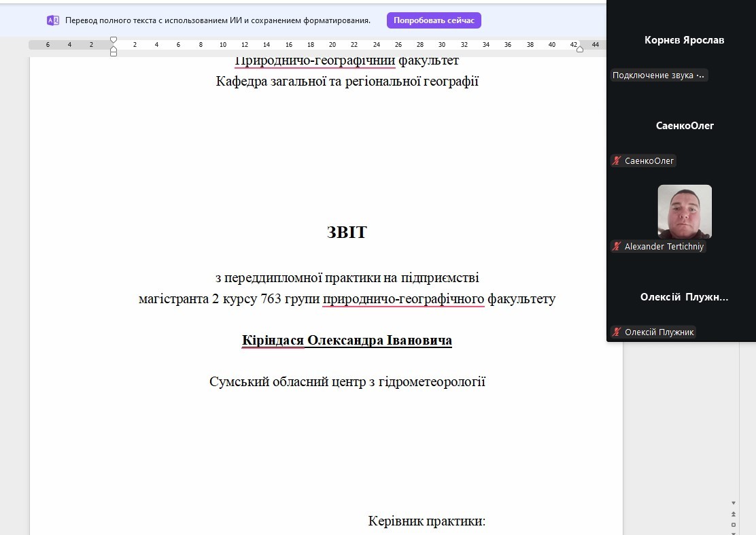Viewport: 756px width, 535px height.
Task: Click the scroll down arrow on vertical scrollbar
Action: click(x=734, y=504)
